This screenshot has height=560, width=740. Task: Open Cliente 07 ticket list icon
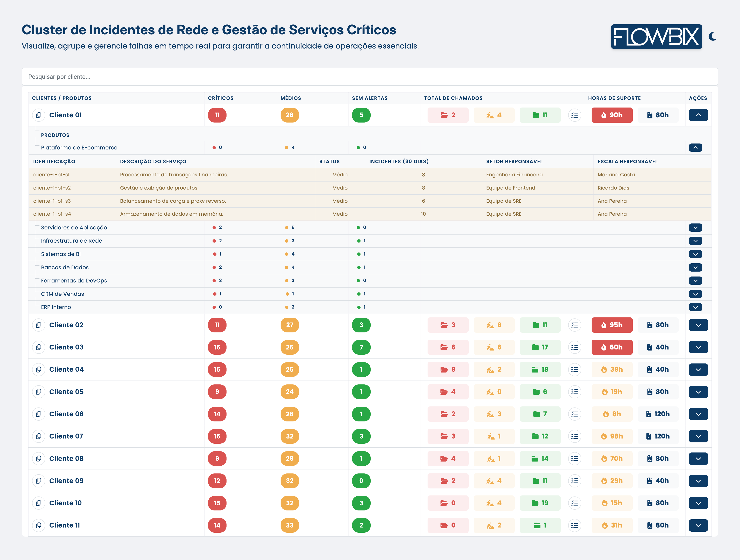[x=574, y=436]
